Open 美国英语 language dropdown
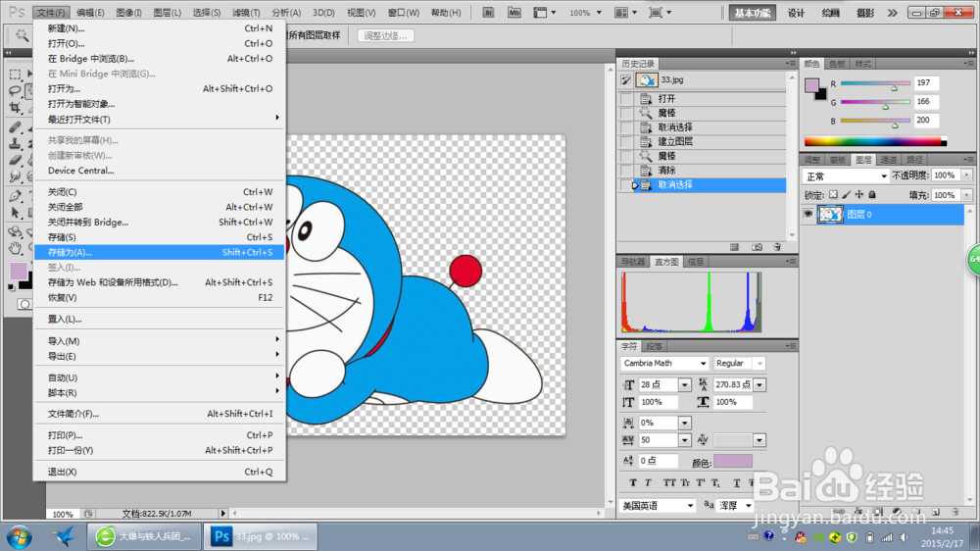 click(x=690, y=505)
